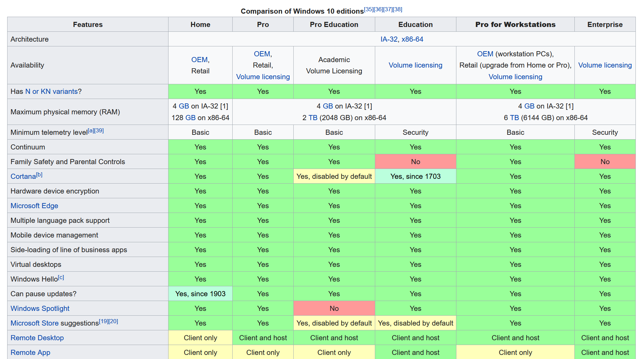Open the OEM link in Pro column
The width and height of the screenshot is (644, 359).
(x=262, y=54)
